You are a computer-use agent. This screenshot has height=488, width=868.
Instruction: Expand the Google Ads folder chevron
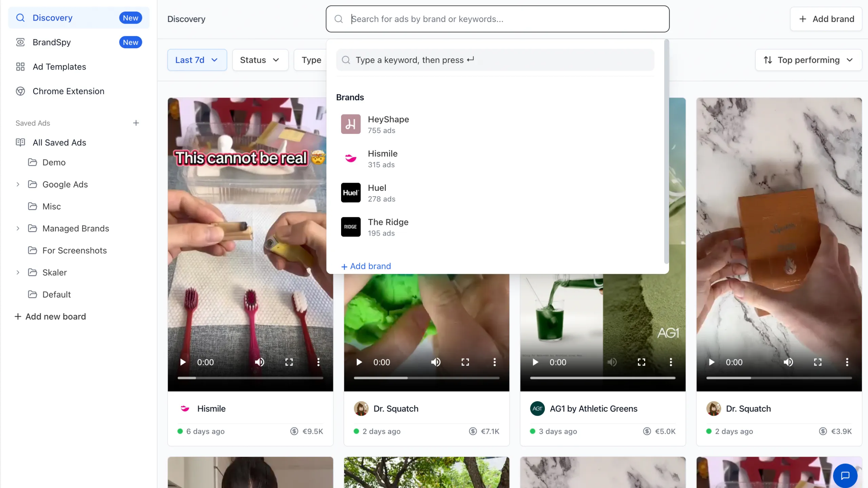point(18,184)
